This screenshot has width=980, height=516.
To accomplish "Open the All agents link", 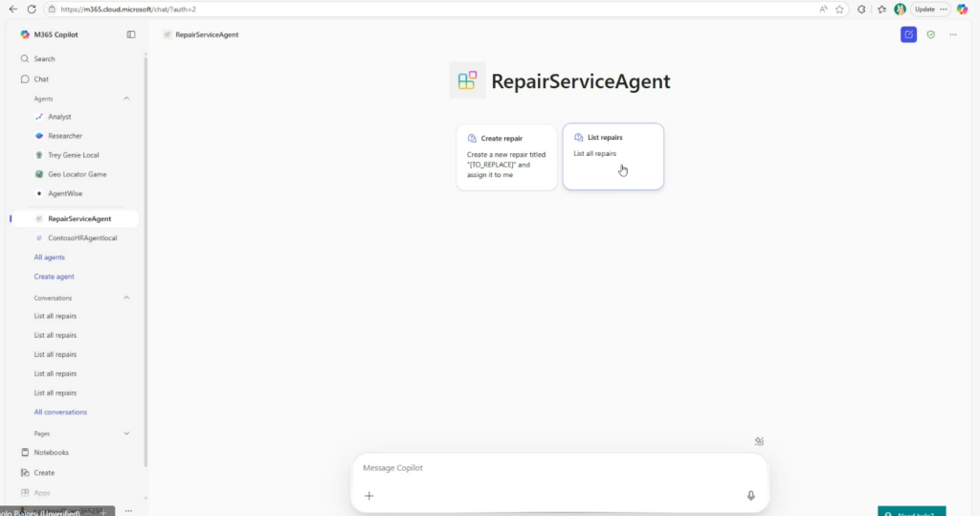I will 50,258.
